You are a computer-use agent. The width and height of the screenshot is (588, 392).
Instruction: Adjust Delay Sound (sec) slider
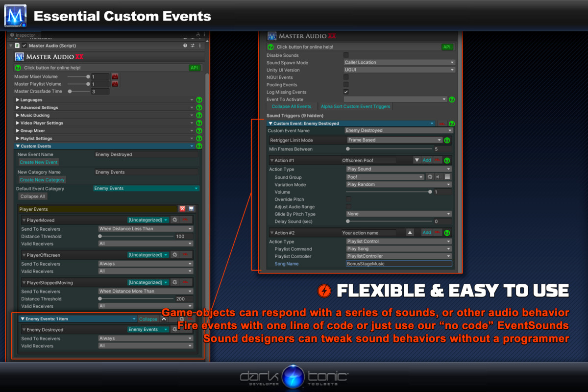(390, 221)
